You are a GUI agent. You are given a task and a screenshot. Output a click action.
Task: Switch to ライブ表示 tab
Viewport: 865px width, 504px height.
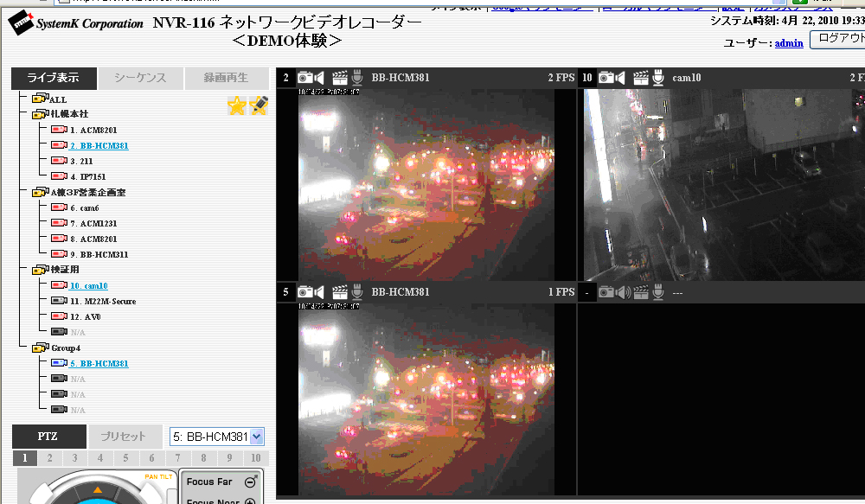point(54,79)
